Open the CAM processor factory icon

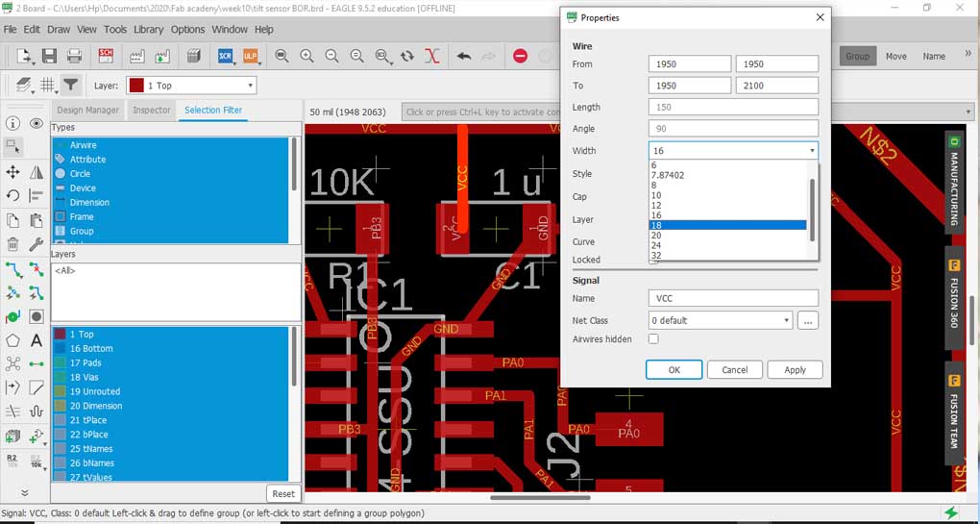pyautogui.click(x=137, y=56)
